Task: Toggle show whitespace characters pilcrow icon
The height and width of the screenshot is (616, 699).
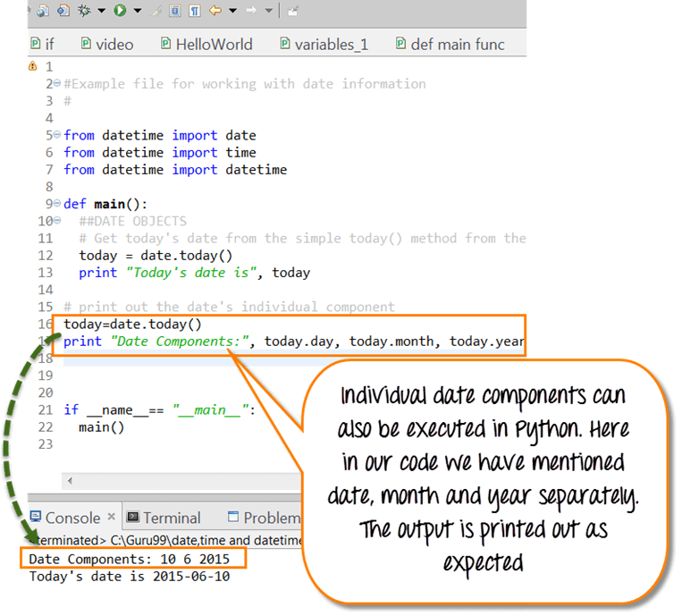Action: click(x=195, y=11)
